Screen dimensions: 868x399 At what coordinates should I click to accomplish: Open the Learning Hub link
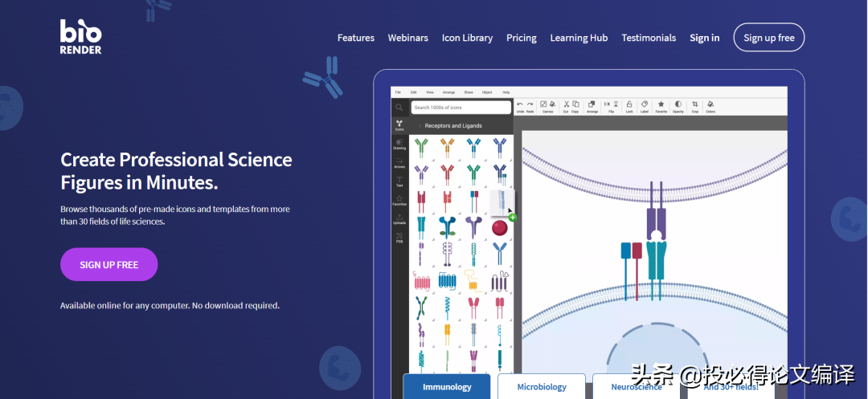pos(579,38)
